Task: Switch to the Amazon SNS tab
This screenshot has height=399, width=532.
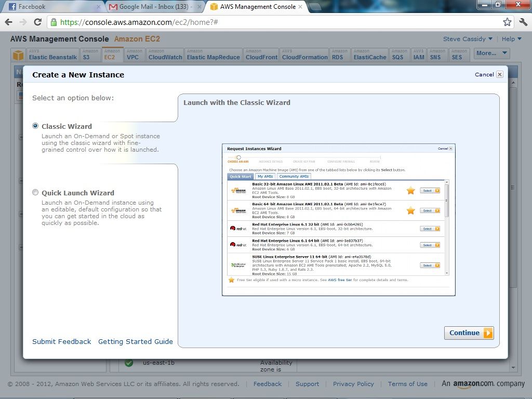Action: pos(437,55)
